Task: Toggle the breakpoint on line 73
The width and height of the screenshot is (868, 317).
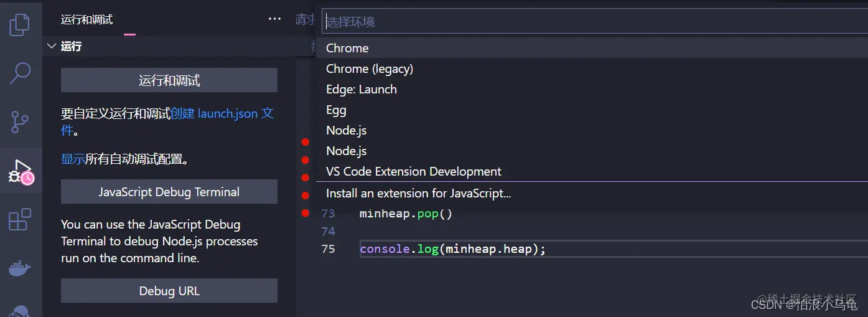Action: 305,213
